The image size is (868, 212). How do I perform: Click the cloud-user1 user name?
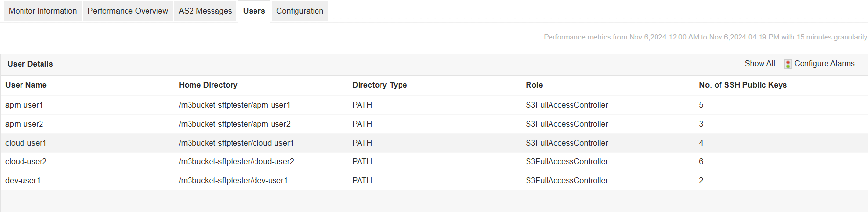(26, 143)
